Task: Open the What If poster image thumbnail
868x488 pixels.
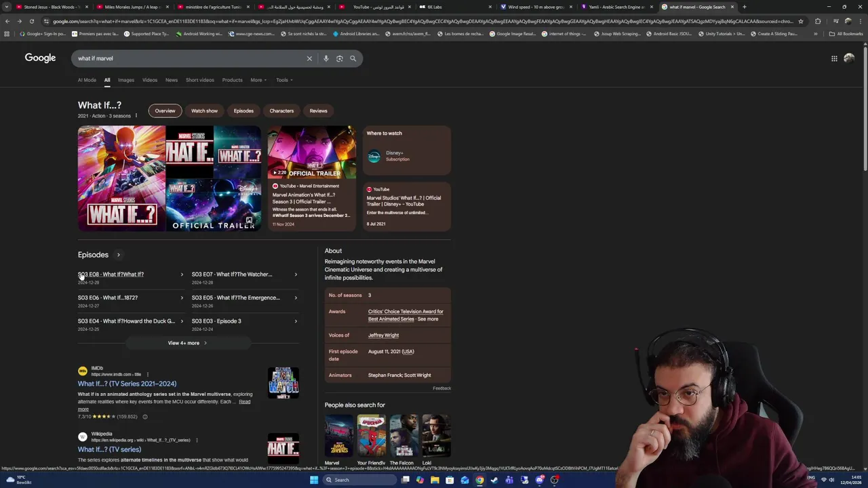Action: click(x=121, y=178)
